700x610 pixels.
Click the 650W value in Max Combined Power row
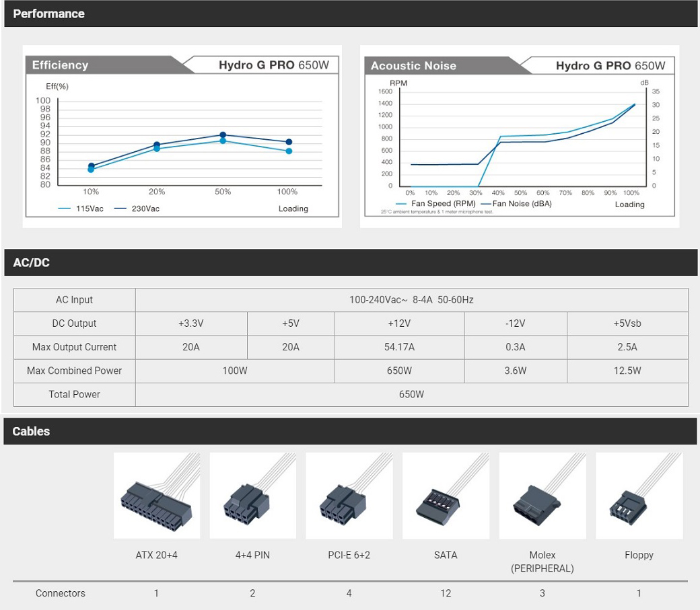coord(399,371)
